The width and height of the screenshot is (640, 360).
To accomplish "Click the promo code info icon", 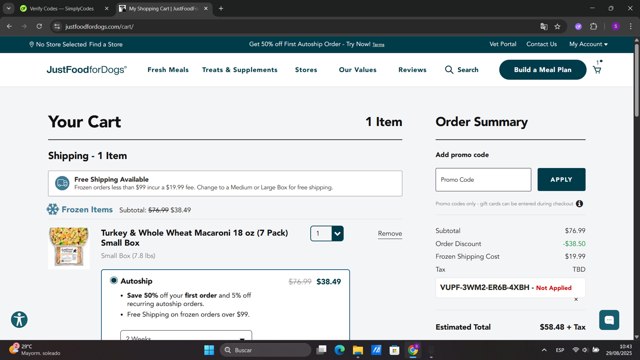I will click(579, 204).
